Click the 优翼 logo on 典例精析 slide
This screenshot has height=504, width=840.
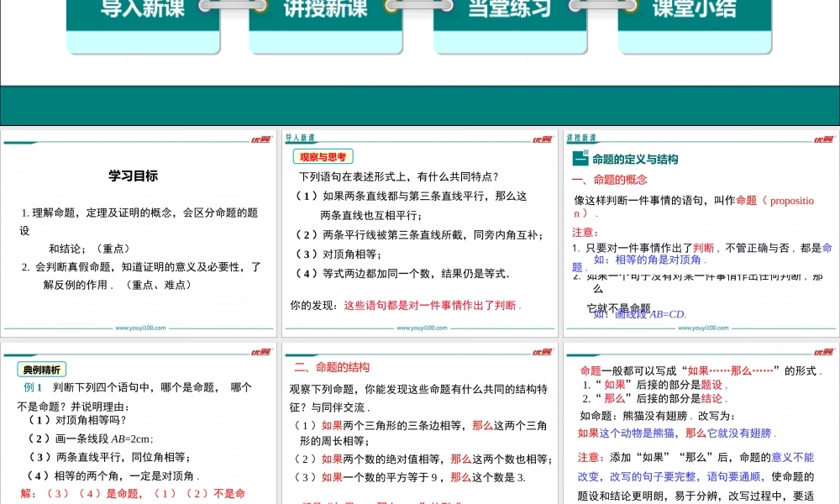pos(261,352)
